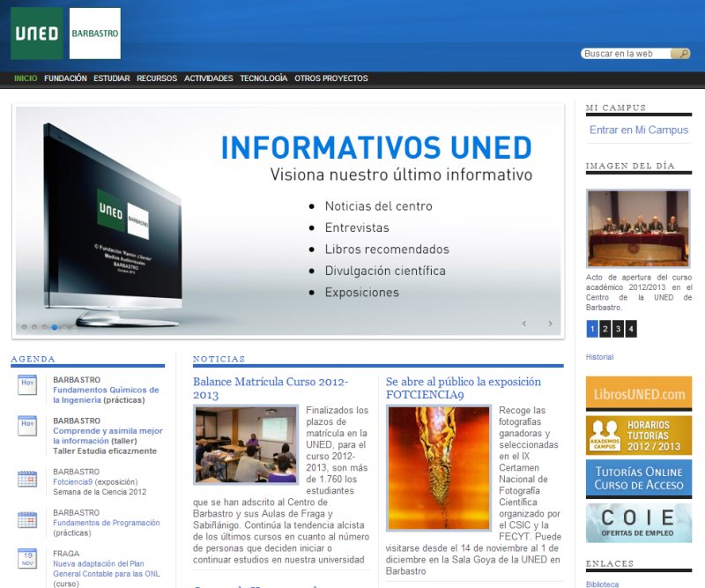This screenshot has height=588, width=705.
Task: Open the COIE Ofertas de Empleo banner
Action: [x=638, y=521]
